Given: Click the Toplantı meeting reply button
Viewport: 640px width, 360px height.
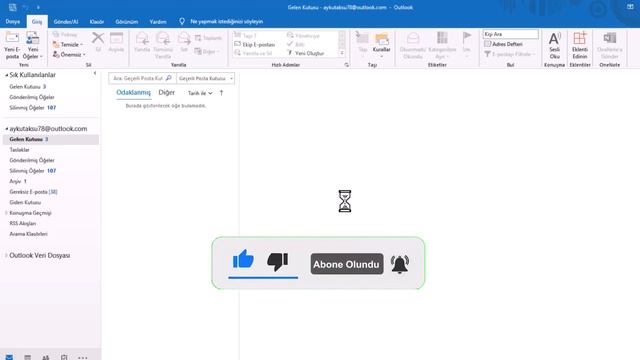Looking at the screenshot, I should tap(208, 38).
